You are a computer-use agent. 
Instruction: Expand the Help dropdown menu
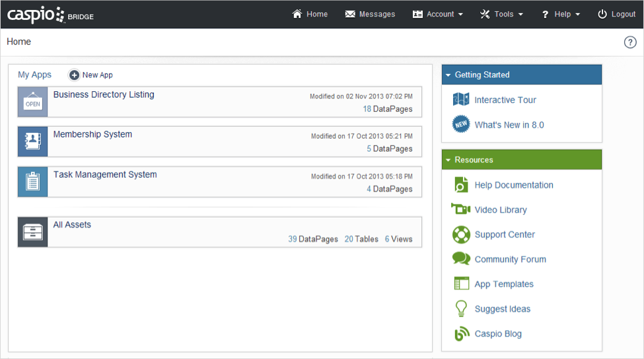click(x=561, y=15)
